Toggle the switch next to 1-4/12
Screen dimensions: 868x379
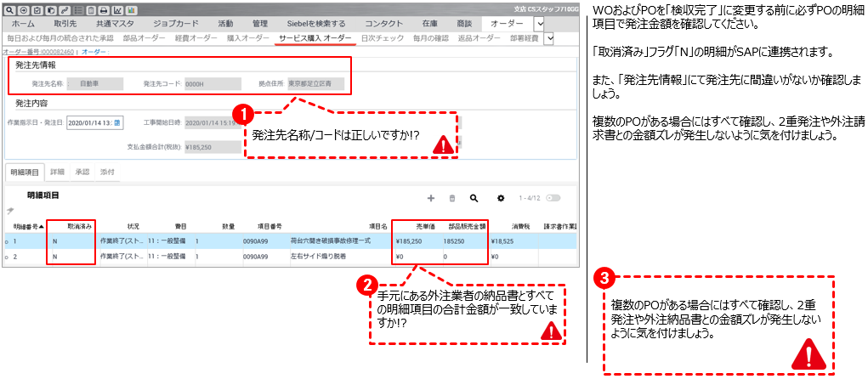[554, 198]
